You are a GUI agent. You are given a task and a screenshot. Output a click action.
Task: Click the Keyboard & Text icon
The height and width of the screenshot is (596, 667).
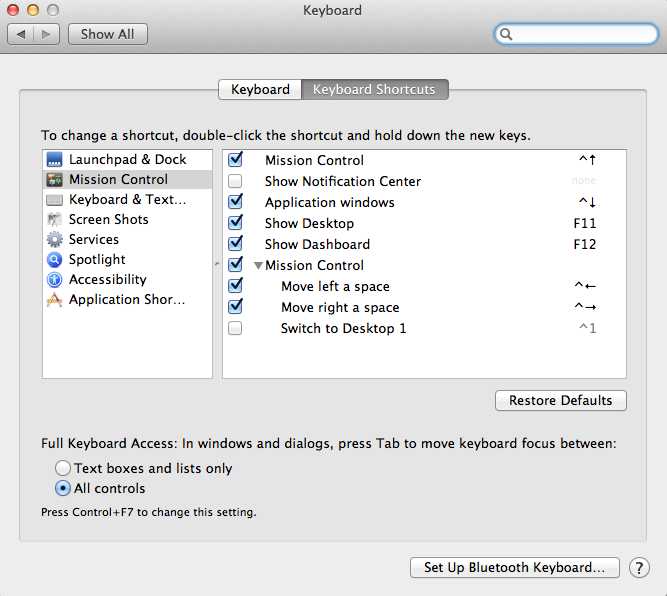[x=54, y=200]
